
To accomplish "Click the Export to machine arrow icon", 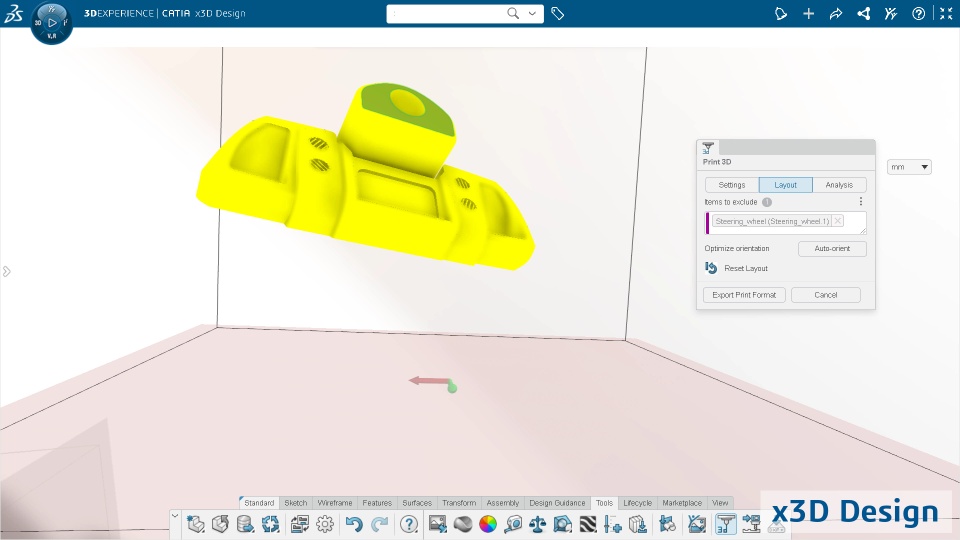I will [x=751, y=524].
